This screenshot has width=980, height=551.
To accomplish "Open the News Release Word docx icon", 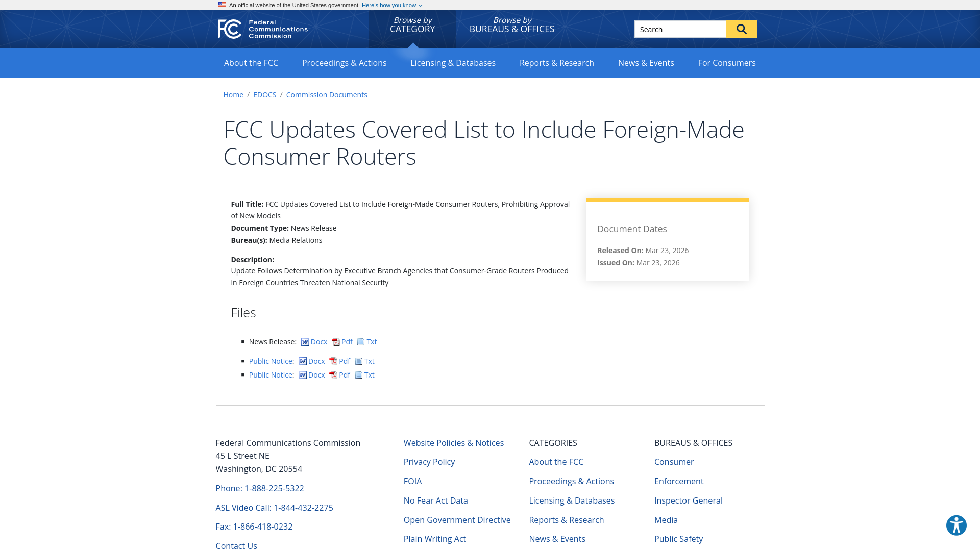I will pyautogui.click(x=305, y=342).
